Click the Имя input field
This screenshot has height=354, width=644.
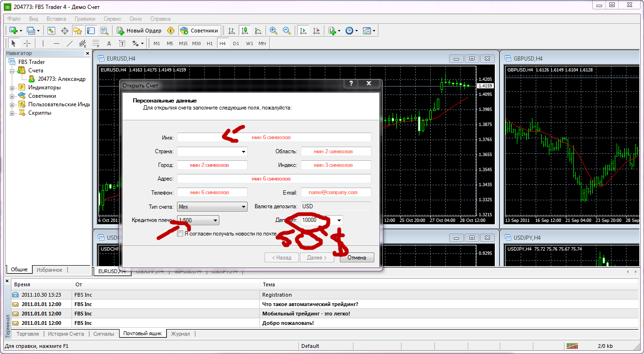(x=274, y=137)
